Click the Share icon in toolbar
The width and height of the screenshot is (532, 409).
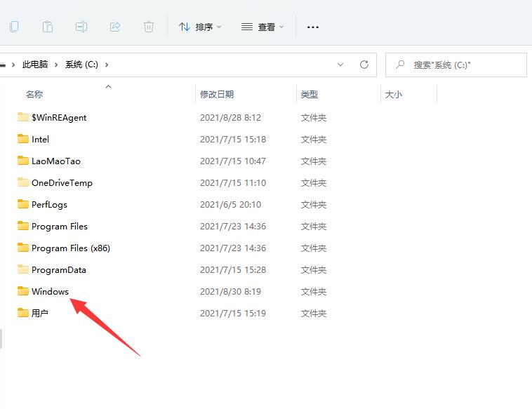115,27
